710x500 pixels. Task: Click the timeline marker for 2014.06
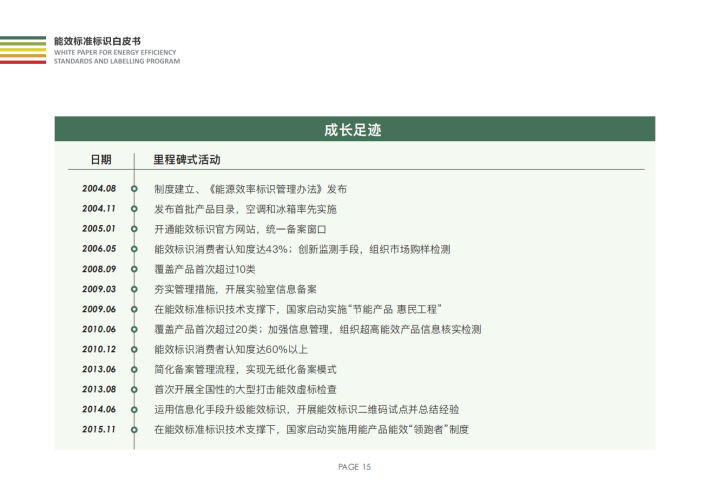click(x=134, y=409)
